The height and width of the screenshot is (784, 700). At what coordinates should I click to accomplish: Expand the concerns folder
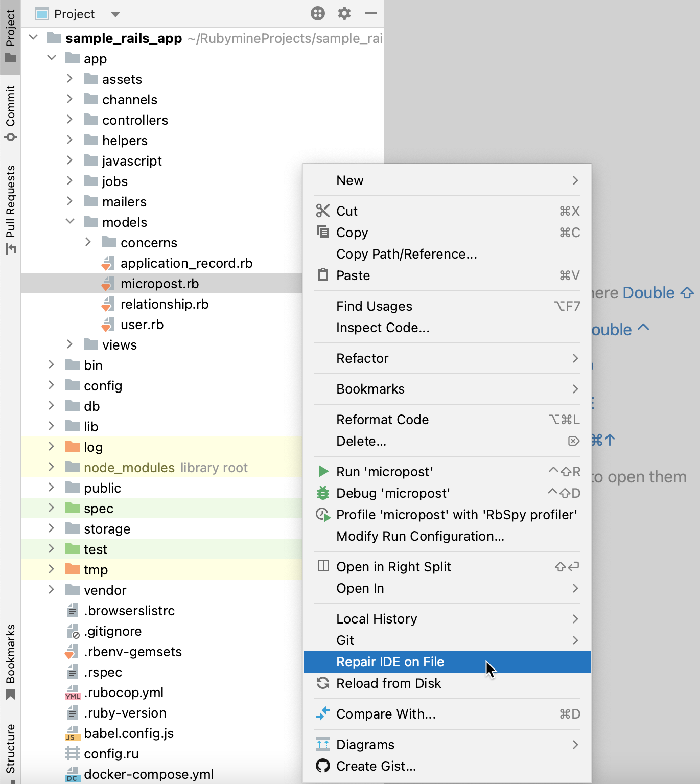pyautogui.click(x=87, y=242)
